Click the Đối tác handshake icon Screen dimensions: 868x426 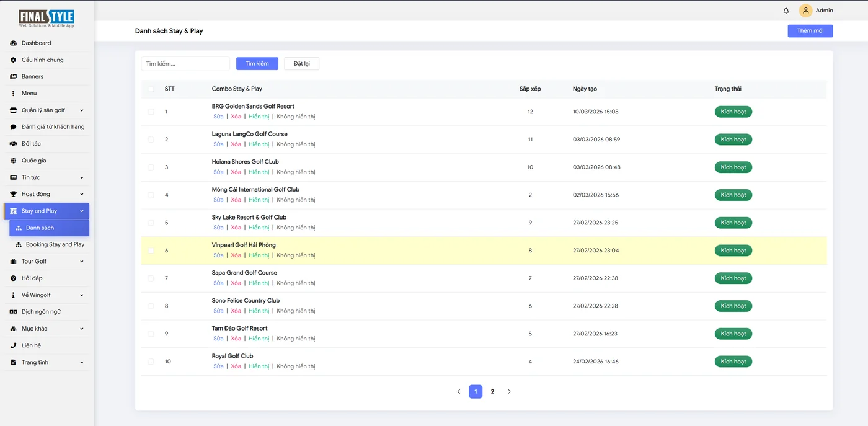click(x=14, y=144)
